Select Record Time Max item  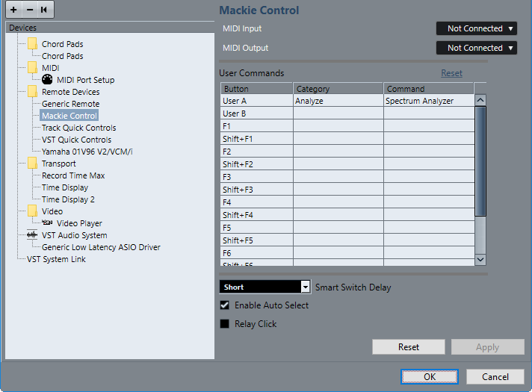tap(73, 175)
